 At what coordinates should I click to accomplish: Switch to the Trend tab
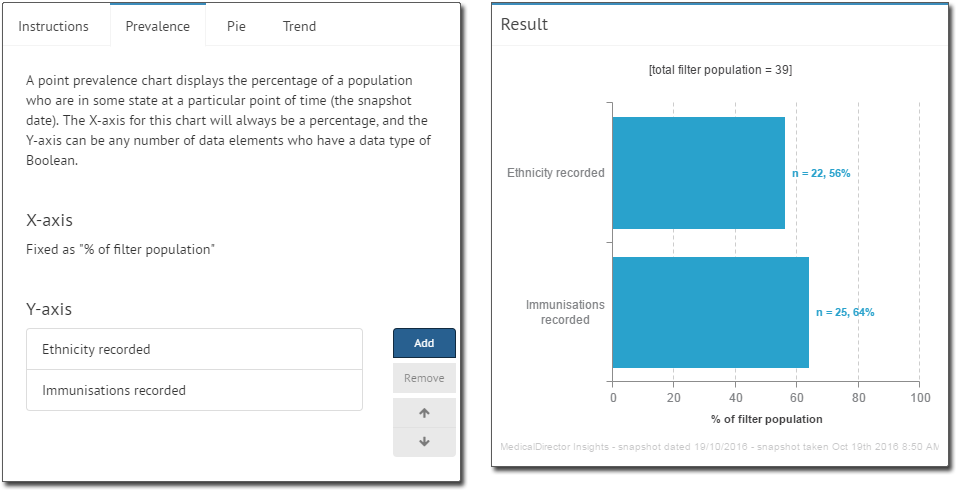(x=299, y=26)
